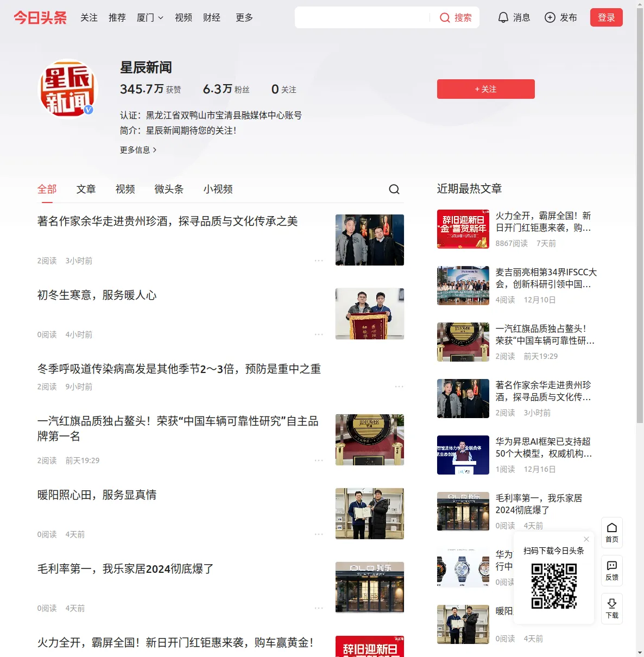
Task: Open feed article 火力全开，霸屏全国
Action: 175,643
